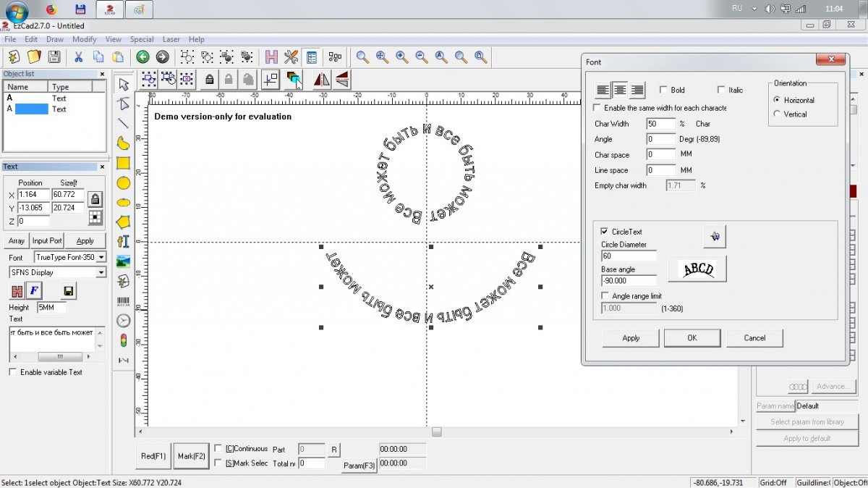
Task: Select the Pick arrow tool
Action: click(124, 84)
